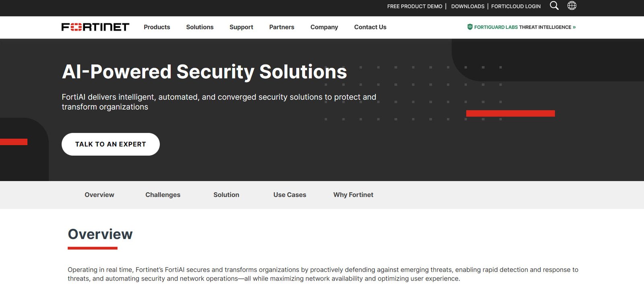Viewport: 644px width, 295px height.
Task: Open the globe language selector icon
Action: click(x=572, y=6)
